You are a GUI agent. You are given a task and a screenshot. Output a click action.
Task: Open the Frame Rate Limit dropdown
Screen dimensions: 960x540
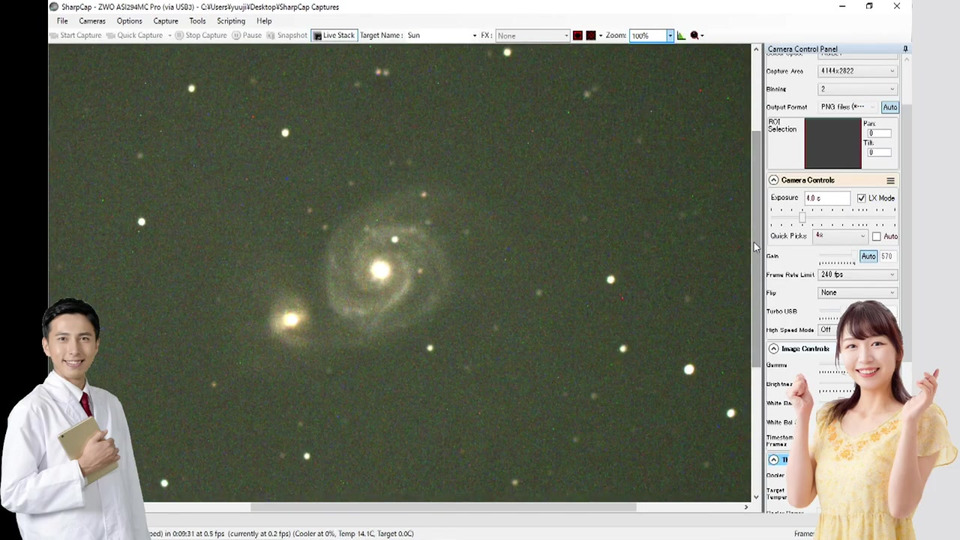858,274
